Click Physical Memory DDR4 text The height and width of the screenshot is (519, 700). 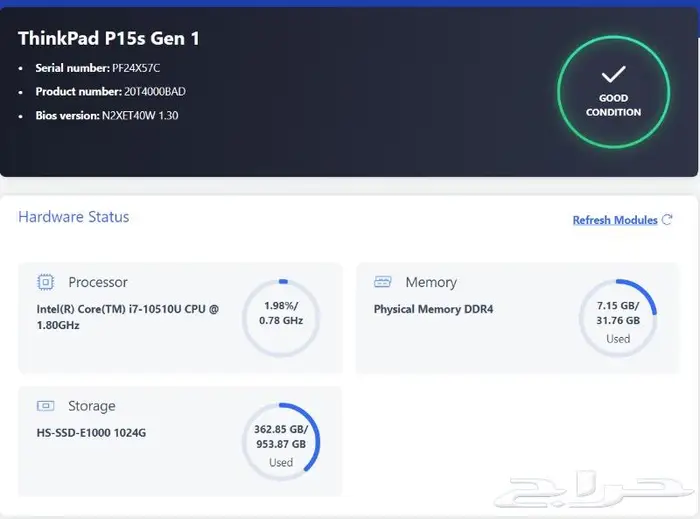(433, 309)
